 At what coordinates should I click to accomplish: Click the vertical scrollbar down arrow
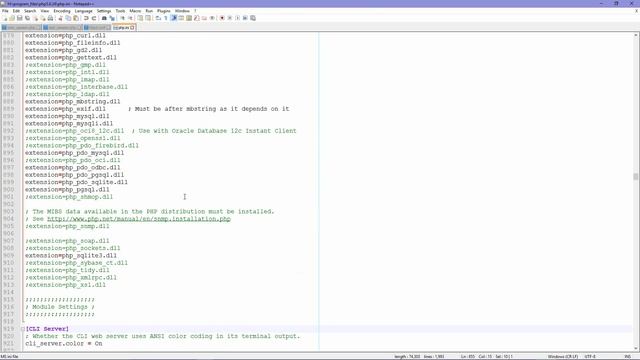coord(636,348)
